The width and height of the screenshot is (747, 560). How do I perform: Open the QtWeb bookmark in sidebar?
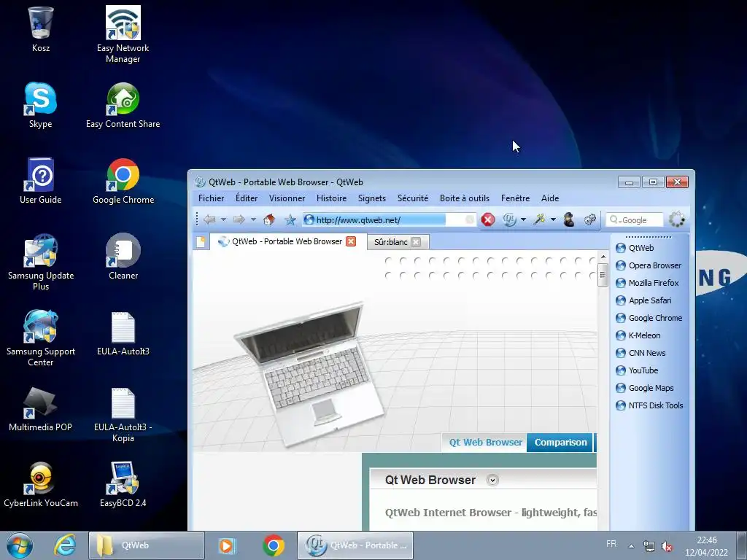[x=635, y=248]
